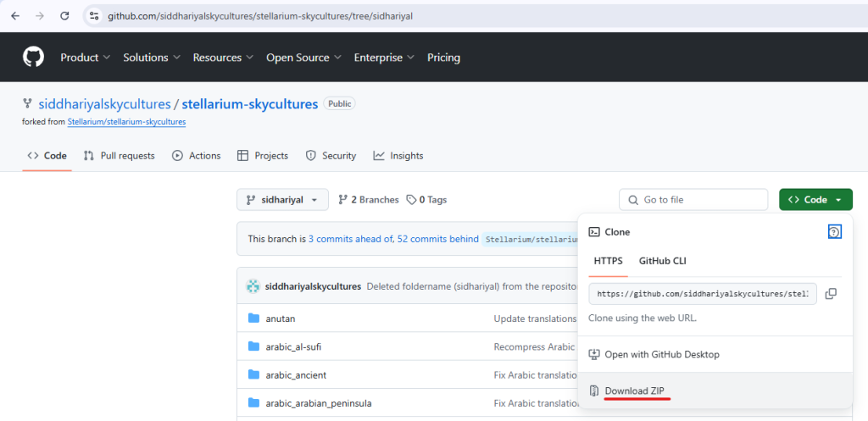Expand the sidhariyal branch dropdown
The image size is (868, 421).
(282, 200)
